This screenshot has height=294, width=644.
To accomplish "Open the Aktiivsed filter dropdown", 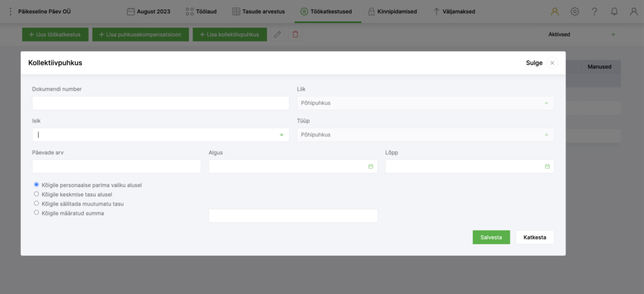I will [x=582, y=35].
